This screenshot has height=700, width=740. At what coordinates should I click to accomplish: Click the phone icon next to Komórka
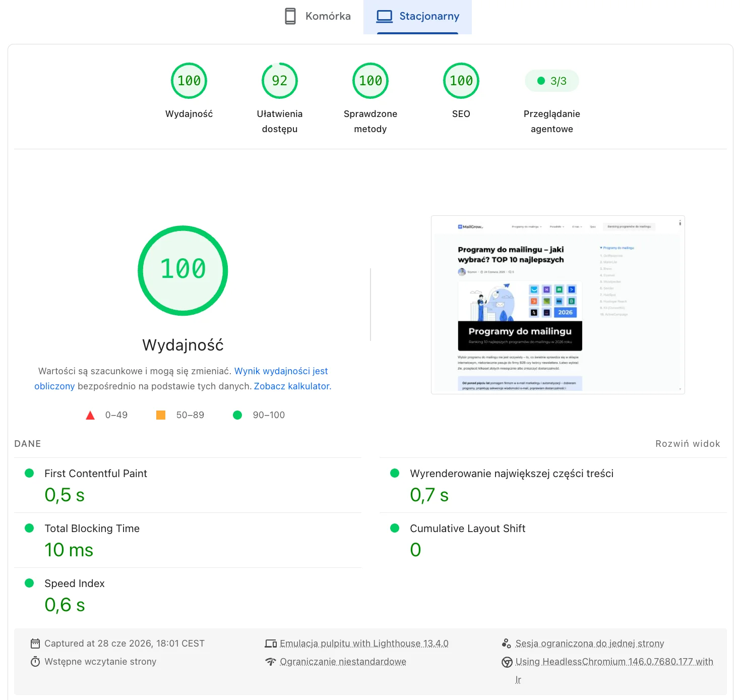pyautogui.click(x=290, y=16)
